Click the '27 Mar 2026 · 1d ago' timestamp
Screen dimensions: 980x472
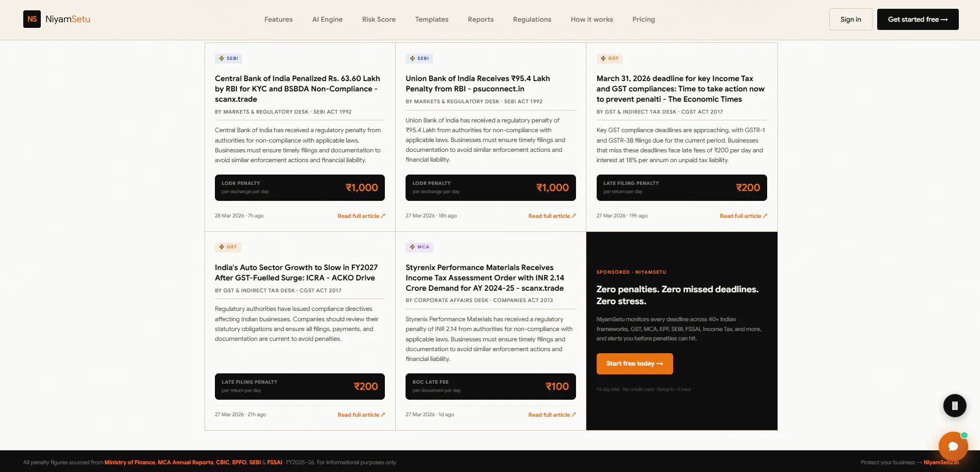[430, 415]
